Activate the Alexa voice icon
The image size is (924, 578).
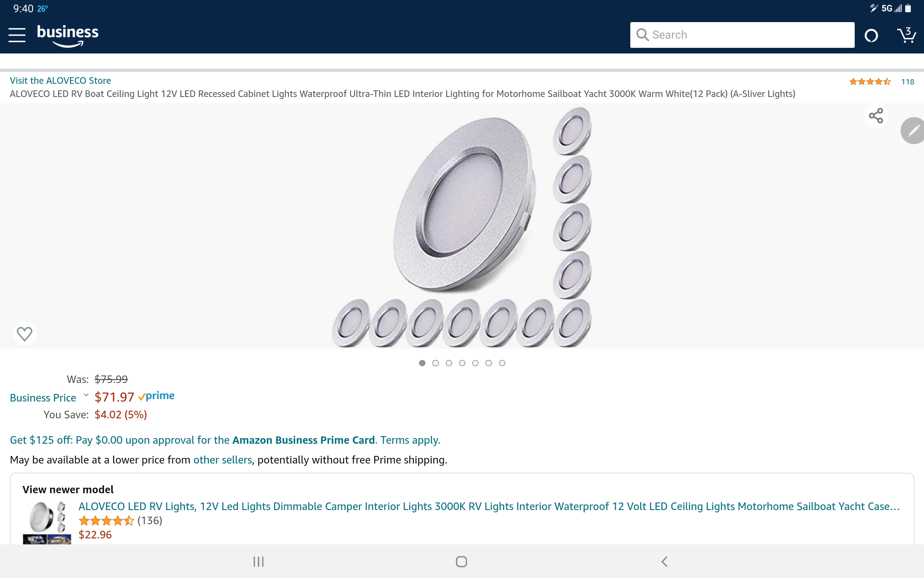click(871, 36)
